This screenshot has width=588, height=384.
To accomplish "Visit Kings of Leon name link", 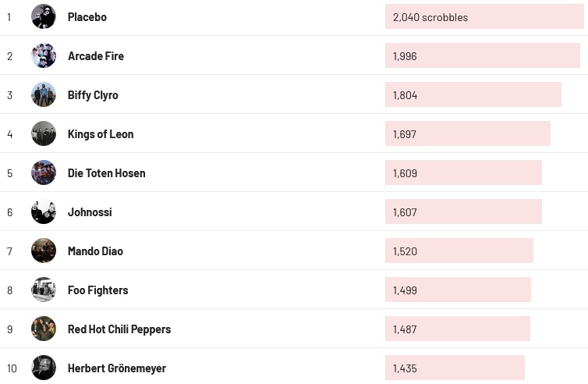I will [101, 134].
